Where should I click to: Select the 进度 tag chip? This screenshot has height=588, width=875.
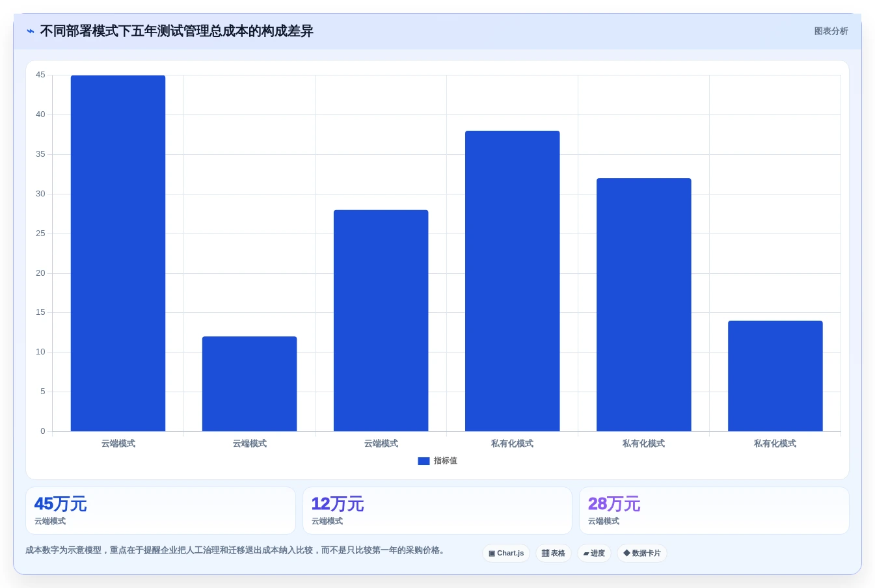[594, 554]
